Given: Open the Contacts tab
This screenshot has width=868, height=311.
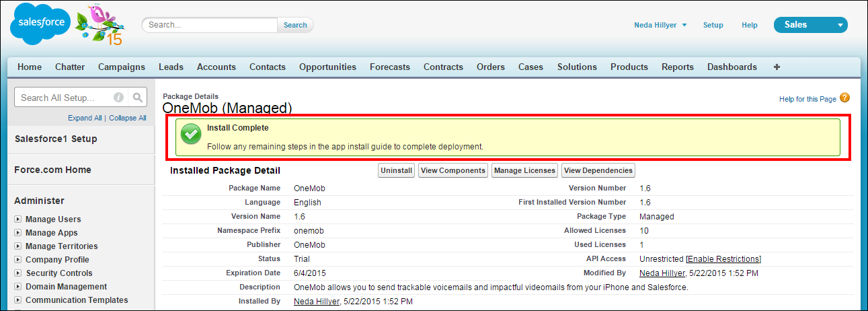Looking at the screenshot, I should [268, 67].
